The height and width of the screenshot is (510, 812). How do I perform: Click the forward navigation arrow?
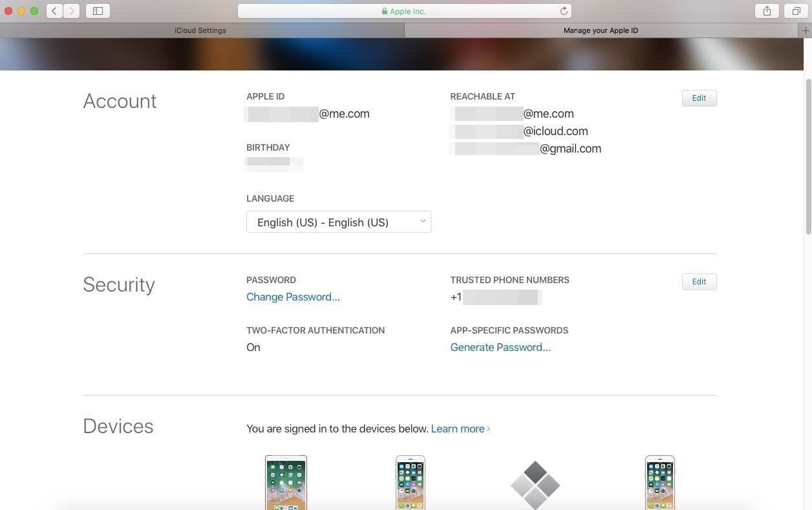click(71, 11)
